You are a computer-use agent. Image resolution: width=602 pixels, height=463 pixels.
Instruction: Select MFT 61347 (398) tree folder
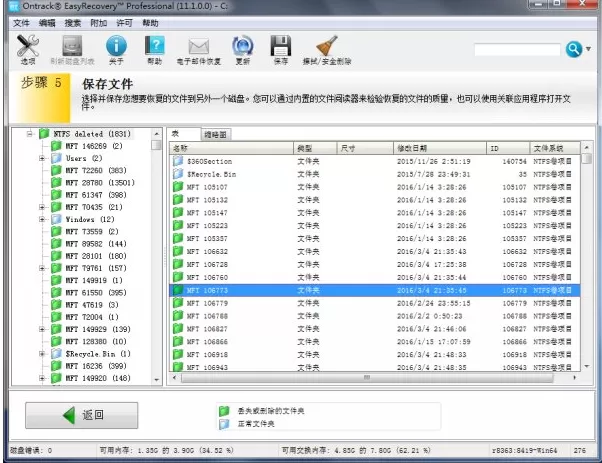click(x=96, y=195)
